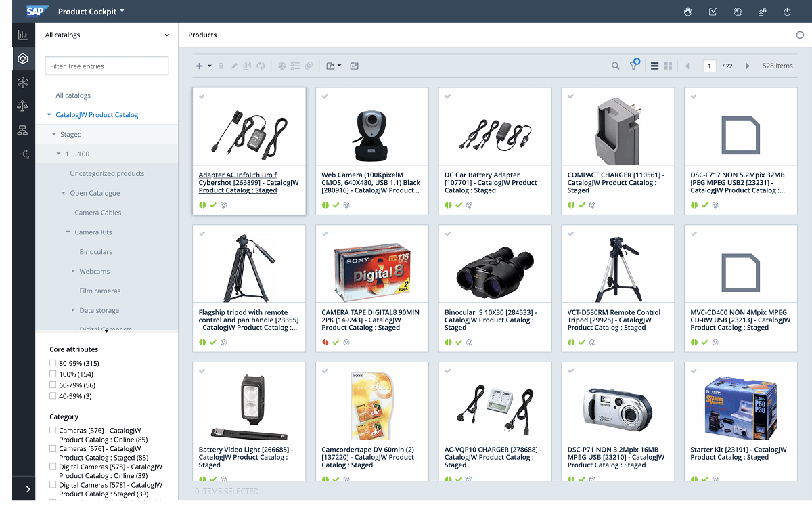Go to next page of products

coord(747,66)
